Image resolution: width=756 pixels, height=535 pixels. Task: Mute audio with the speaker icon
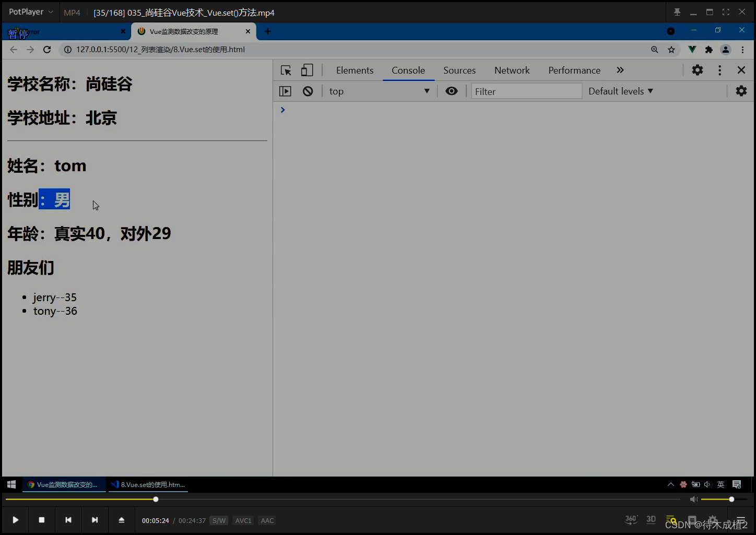[693, 500]
